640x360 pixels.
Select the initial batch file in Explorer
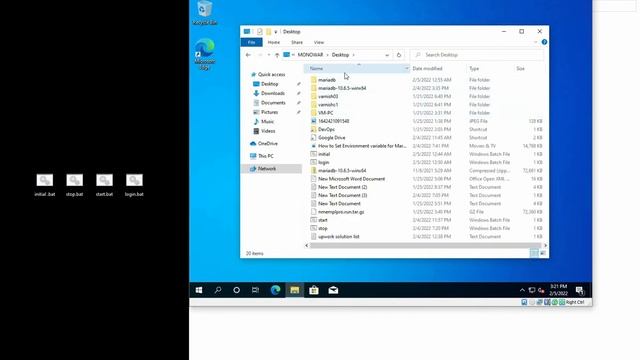pyautogui.click(x=324, y=154)
